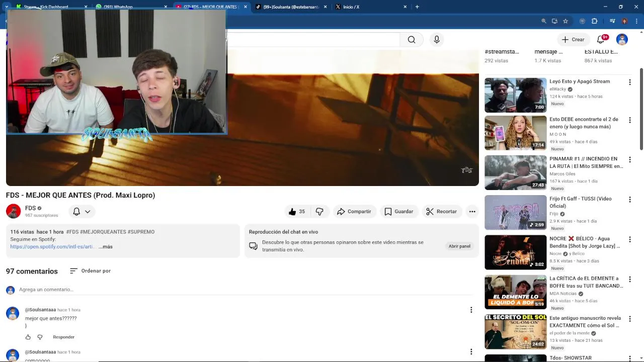Open menu for NOCRE BÉLICO Agua Bendita video
Viewport: 644px width, 362px height.
coord(629,239)
